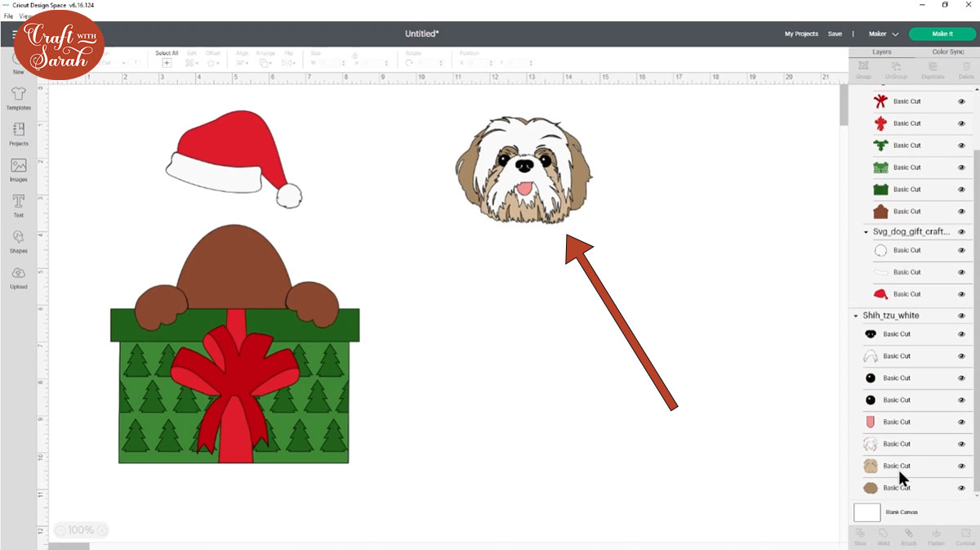
Task: Select the white pompom circle layer thumbnail
Action: point(880,250)
